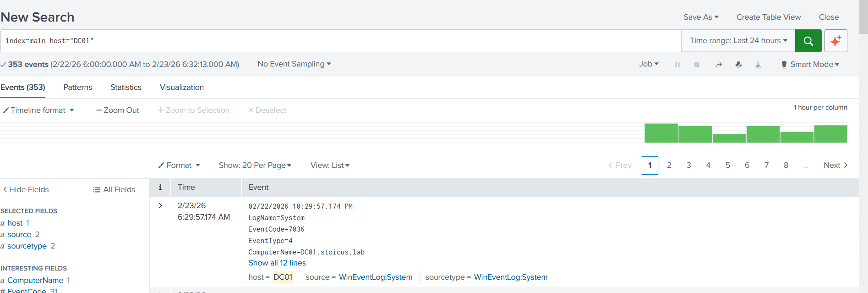Stop the search job
The height and width of the screenshot is (293, 868).
[x=696, y=65]
